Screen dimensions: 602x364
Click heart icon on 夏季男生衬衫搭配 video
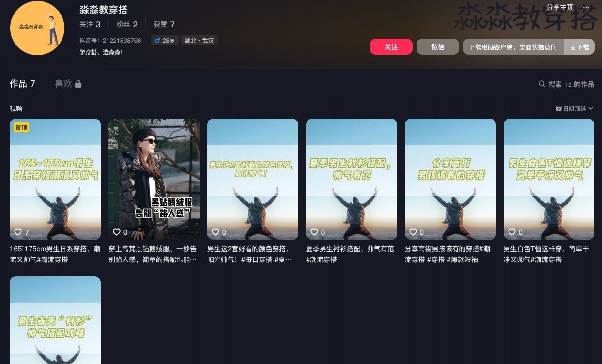(314, 232)
